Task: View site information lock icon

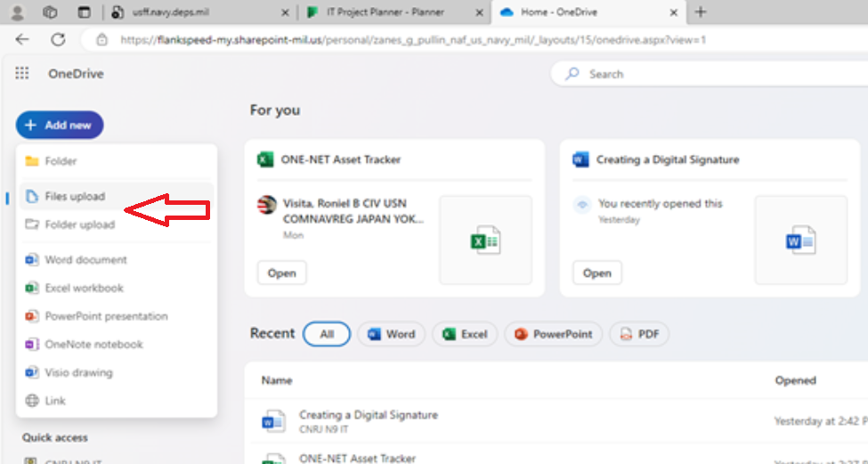Action: click(101, 39)
